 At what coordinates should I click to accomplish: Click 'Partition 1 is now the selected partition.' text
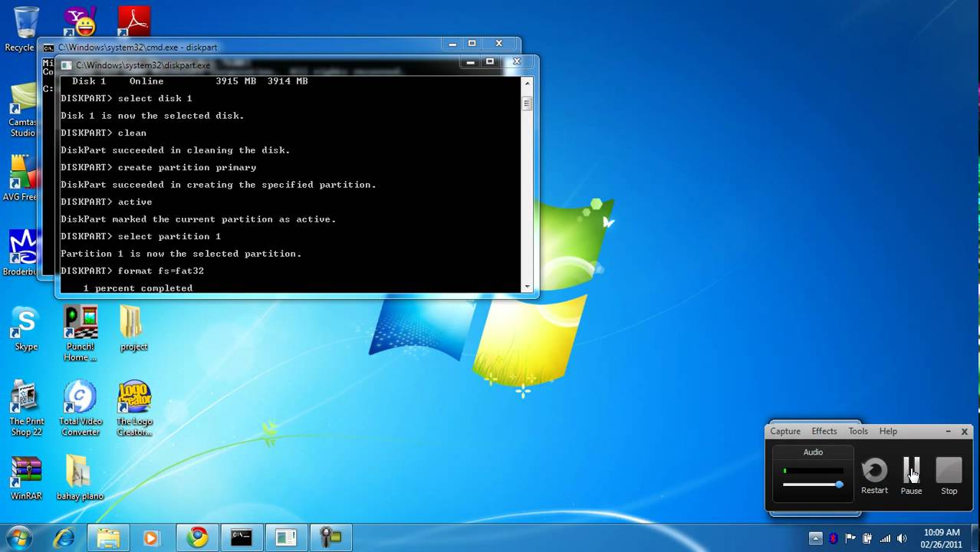click(x=181, y=254)
